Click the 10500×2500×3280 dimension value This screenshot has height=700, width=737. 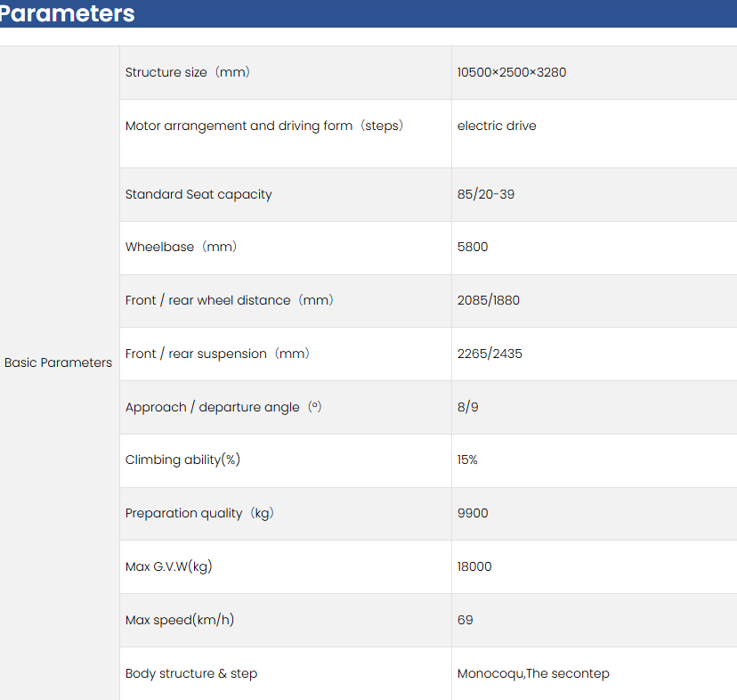[511, 72]
